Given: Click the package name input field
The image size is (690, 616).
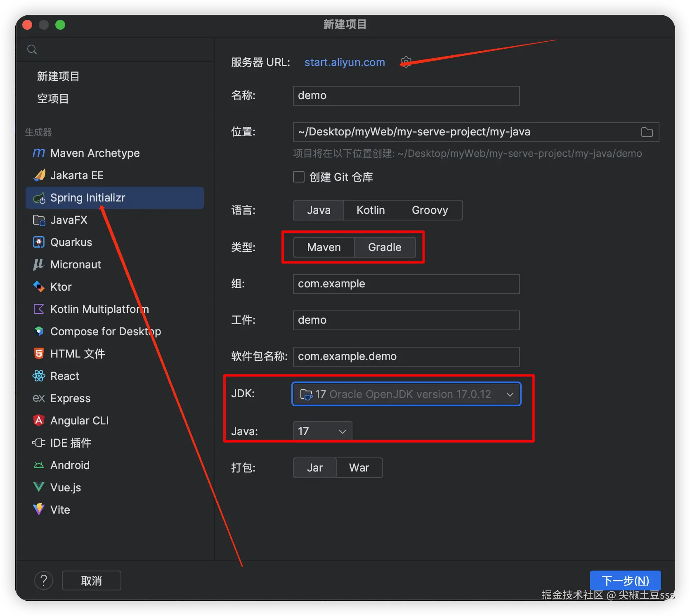Looking at the screenshot, I should pos(406,357).
